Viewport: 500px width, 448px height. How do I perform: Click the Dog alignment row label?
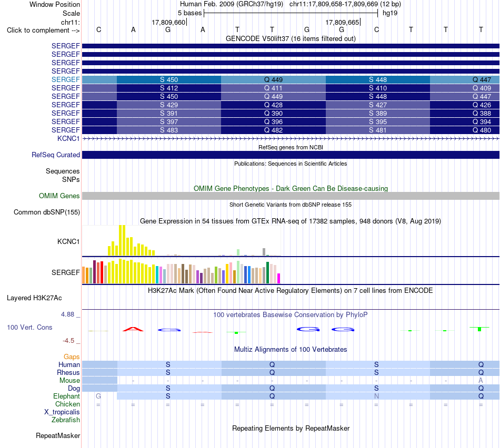pos(74,389)
